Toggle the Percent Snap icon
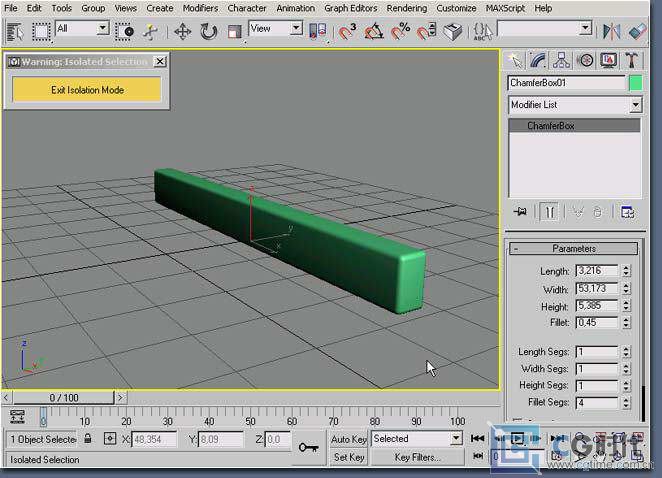 coord(400,32)
